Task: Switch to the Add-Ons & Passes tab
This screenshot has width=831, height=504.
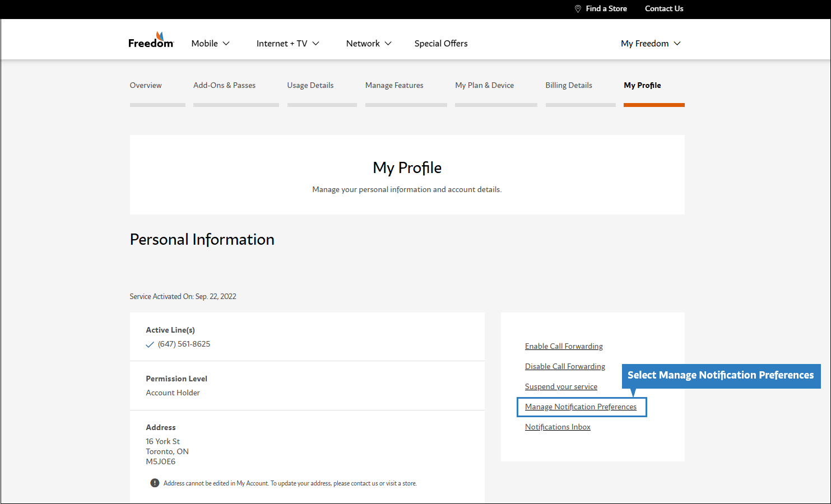Action: 224,85
